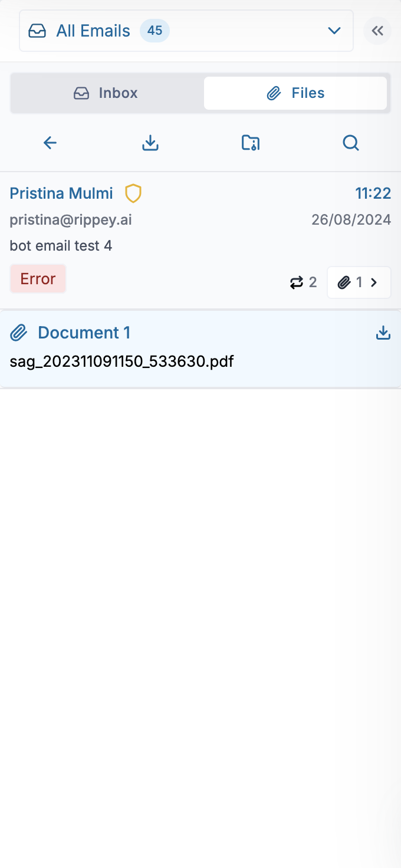Click the 45 emails count badge
The width and height of the screenshot is (401, 868).
155,31
